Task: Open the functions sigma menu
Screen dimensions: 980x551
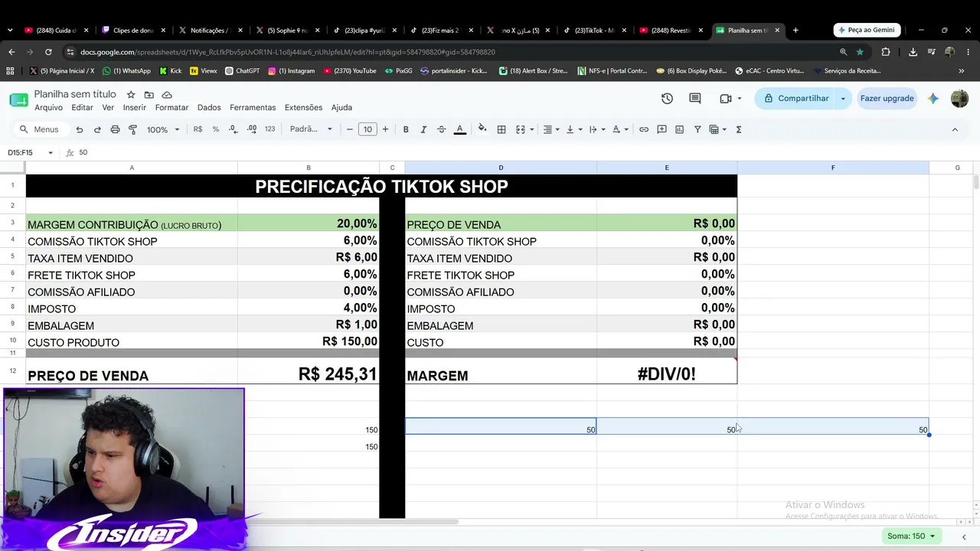Action: pos(739,129)
